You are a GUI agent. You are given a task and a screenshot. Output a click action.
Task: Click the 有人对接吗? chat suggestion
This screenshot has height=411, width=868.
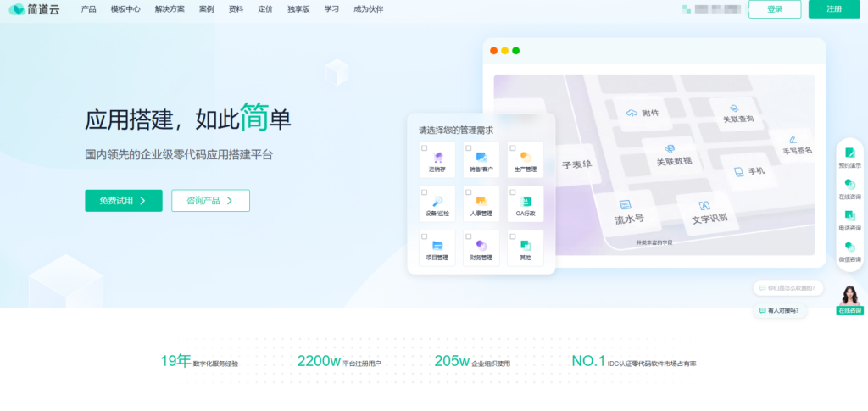tap(780, 311)
